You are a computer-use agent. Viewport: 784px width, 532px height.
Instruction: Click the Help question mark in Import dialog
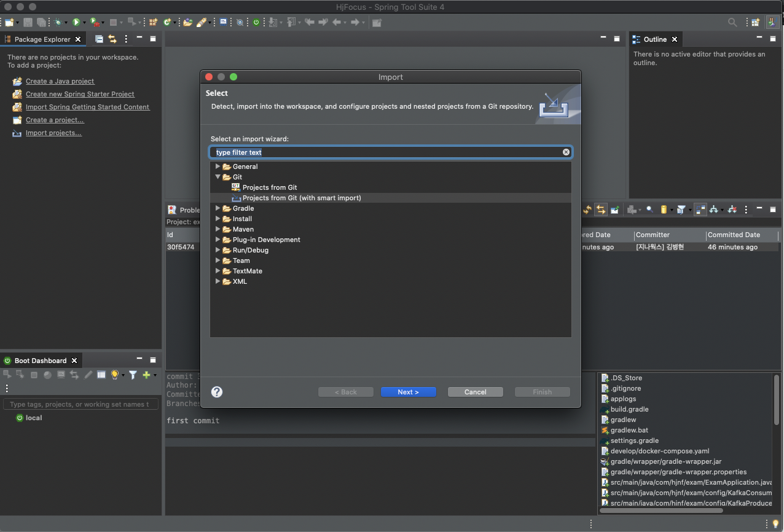pos(217,392)
